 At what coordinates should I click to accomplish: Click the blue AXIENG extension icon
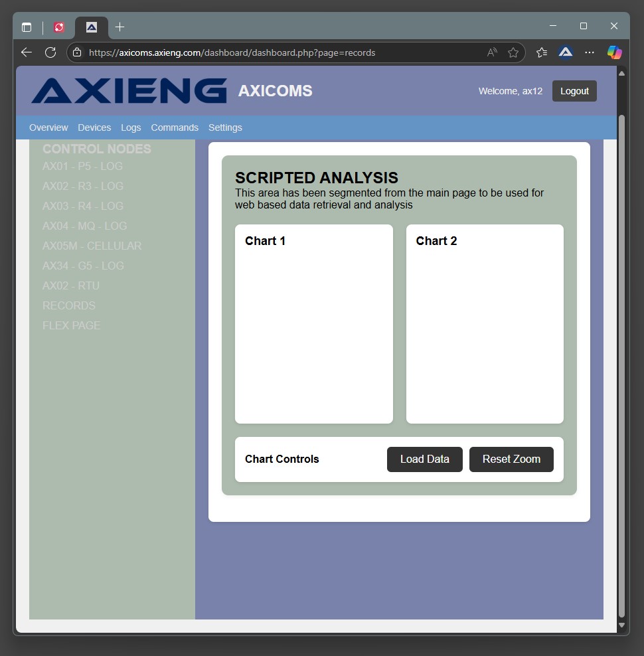coord(565,52)
